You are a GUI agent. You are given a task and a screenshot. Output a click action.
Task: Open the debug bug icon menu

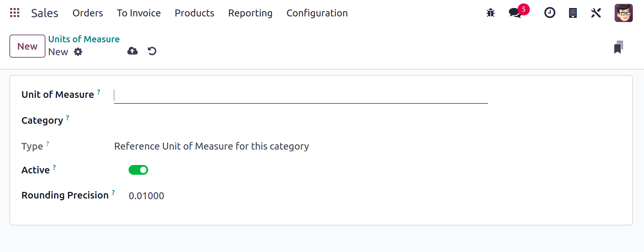491,13
